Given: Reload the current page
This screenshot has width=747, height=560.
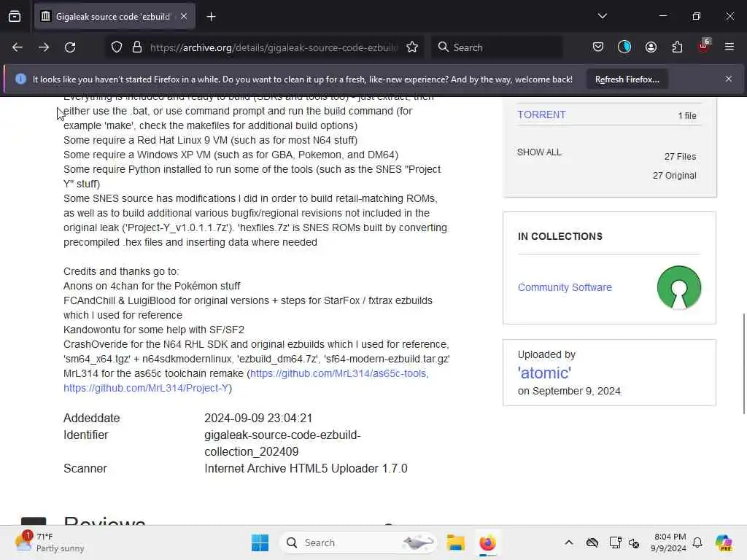Looking at the screenshot, I should pyautogui.click(x=70, y=47).
